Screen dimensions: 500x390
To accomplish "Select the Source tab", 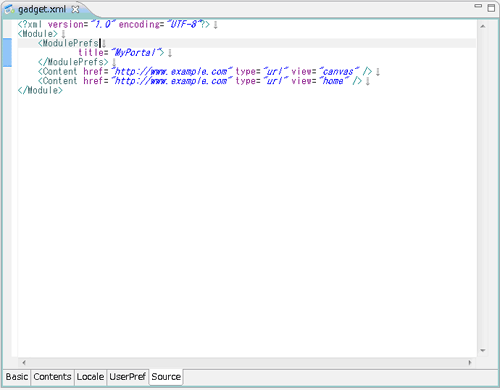I will click(166, 377).
